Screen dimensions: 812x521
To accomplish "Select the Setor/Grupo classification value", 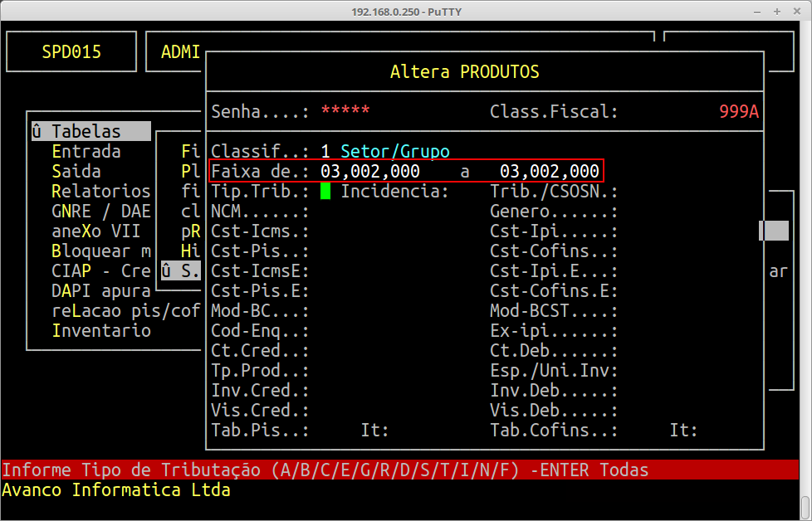I will click(395, 152).
